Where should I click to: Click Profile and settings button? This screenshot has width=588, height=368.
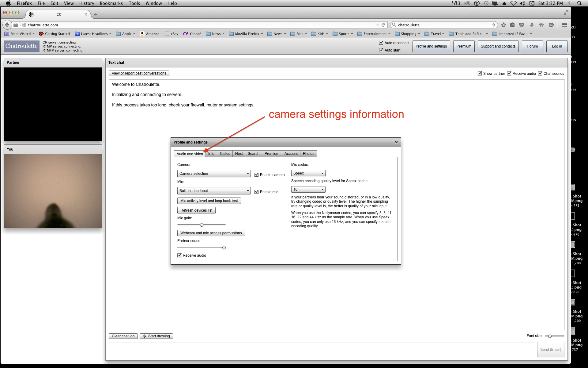(431, 46)
